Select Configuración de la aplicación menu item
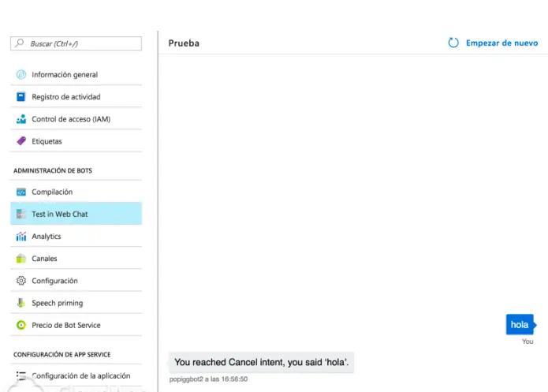 point(80,376)
